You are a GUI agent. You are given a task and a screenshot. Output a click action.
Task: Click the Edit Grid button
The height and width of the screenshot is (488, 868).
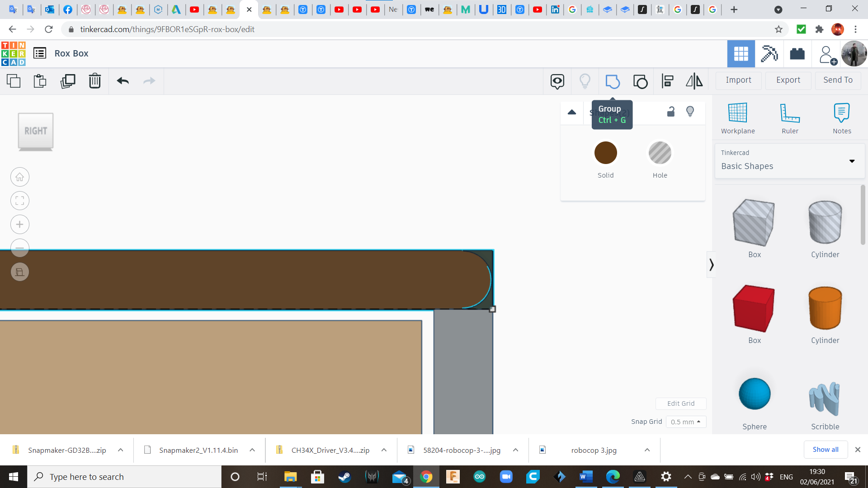coord(681,404)
